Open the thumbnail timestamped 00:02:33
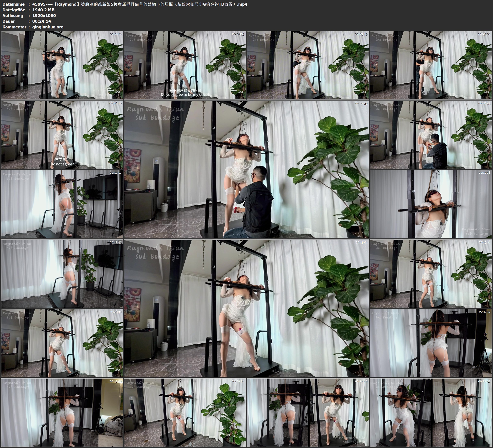This screenshot has width=493, height=448. [x=185, y=65]
